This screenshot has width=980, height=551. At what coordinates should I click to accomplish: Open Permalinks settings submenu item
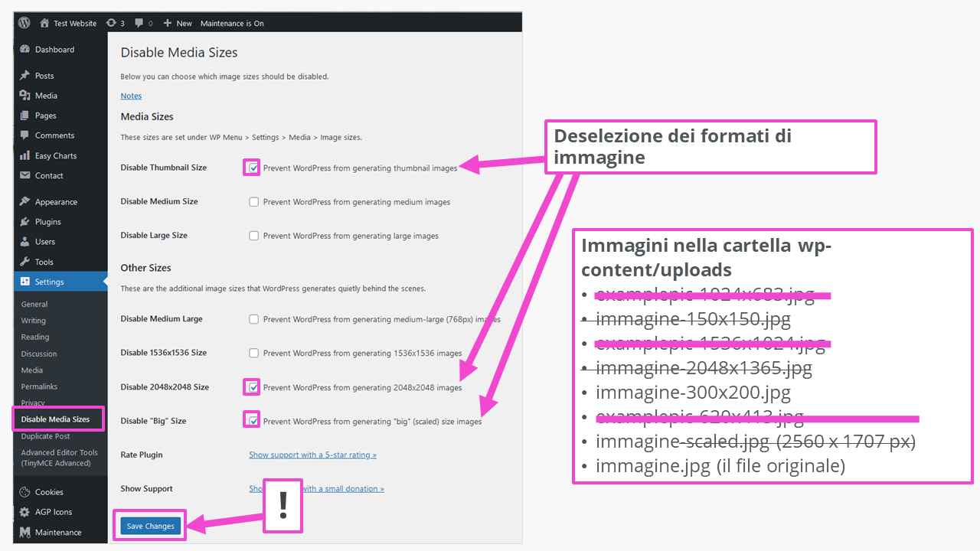pyautogui.click(x=39, y=386)
